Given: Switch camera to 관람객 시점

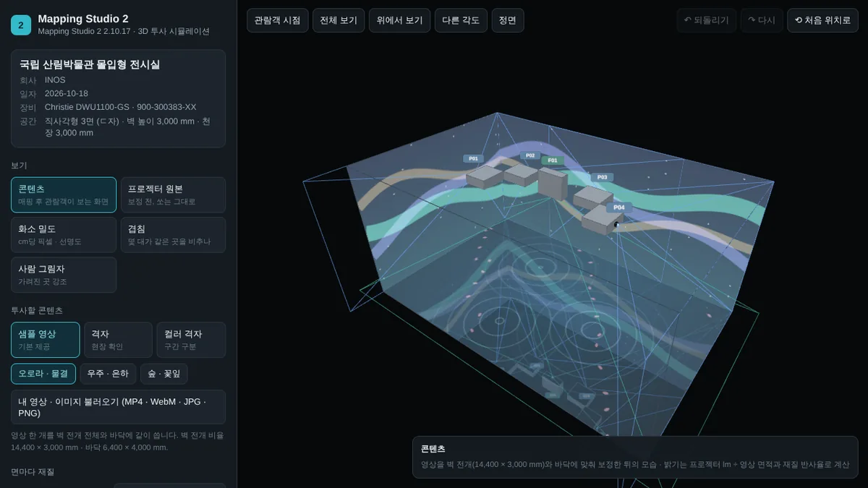Looking at the screenshot, I should [278, 20].
